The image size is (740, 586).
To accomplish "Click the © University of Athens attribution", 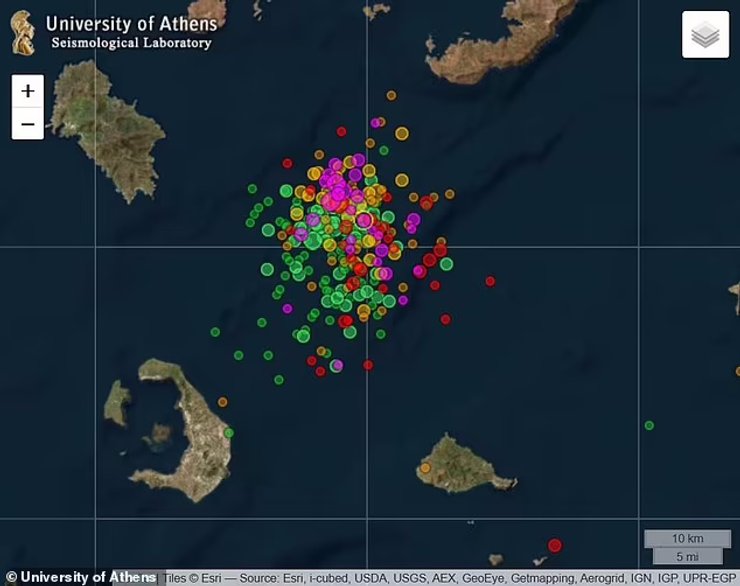I will pos(80,577).
